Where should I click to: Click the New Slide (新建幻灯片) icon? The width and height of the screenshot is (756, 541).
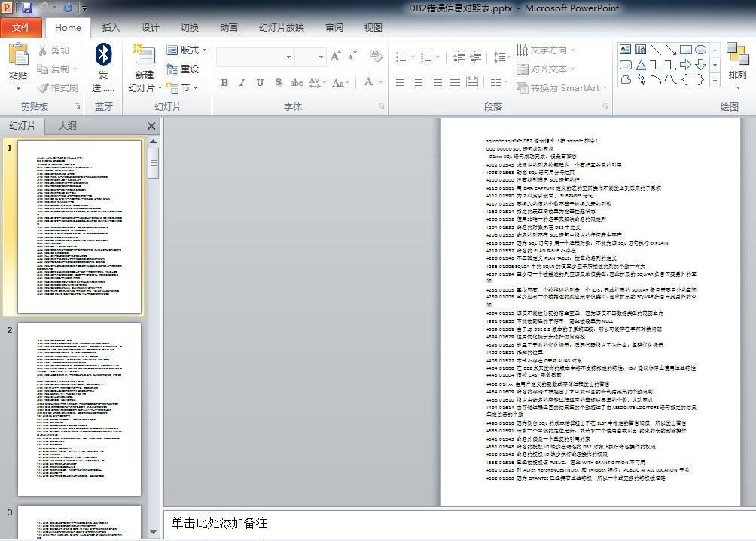144,54
